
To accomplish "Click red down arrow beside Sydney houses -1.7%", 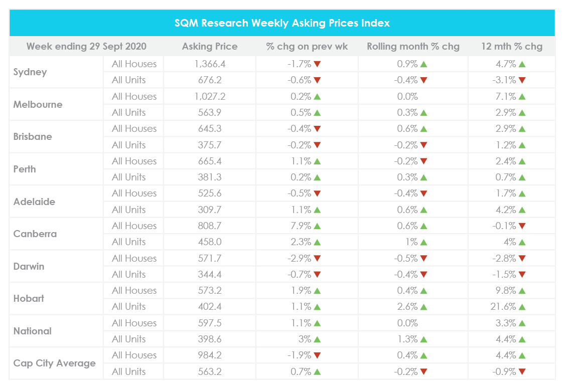I will point(317,64).
